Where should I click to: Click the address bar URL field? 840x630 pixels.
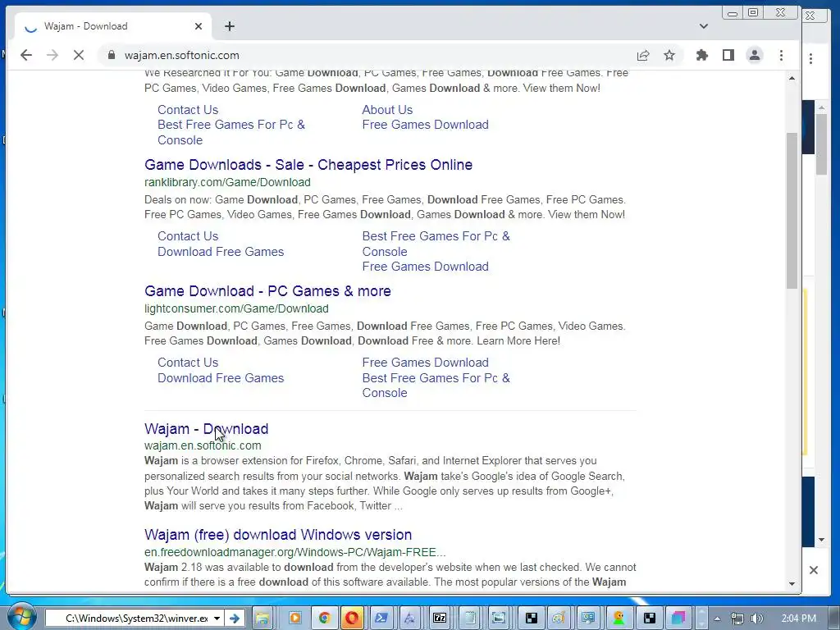364,55
